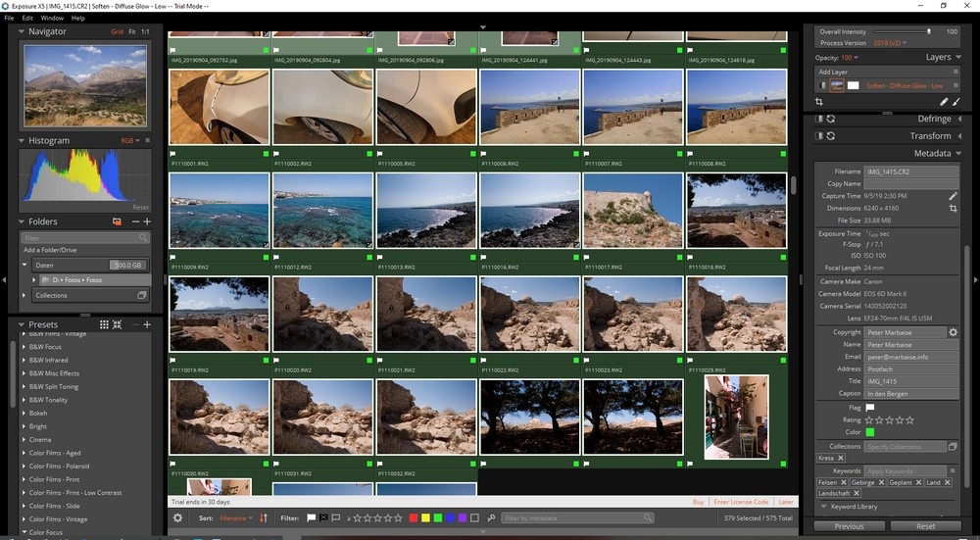Focus the Filter by metadata field
The height and width of the screenshot is (540, 980).
coord(577,518)
